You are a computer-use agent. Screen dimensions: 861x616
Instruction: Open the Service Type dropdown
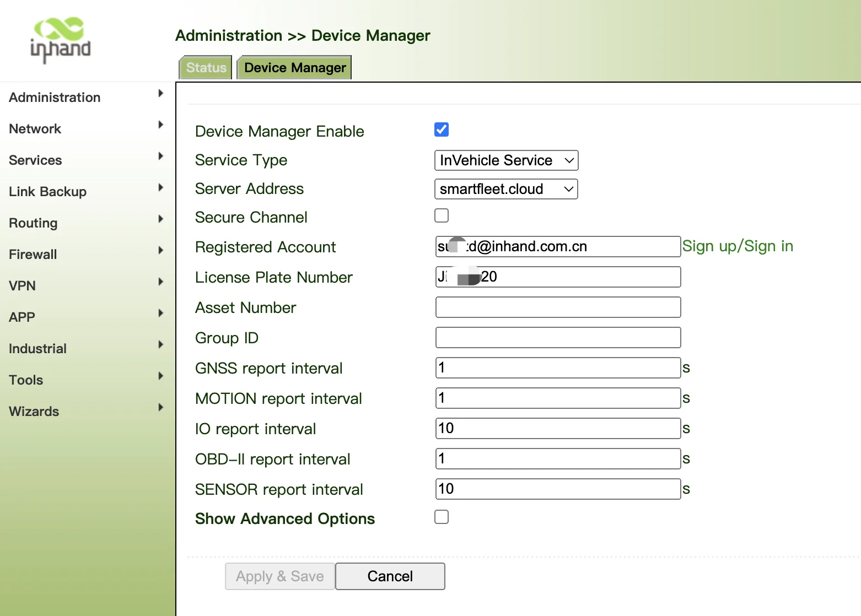pos(506,160)
